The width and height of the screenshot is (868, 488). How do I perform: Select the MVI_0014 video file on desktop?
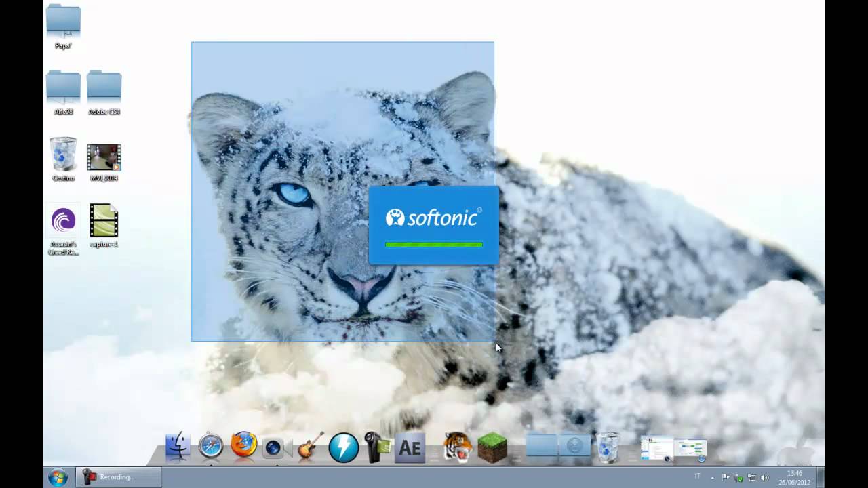point(104,163)
